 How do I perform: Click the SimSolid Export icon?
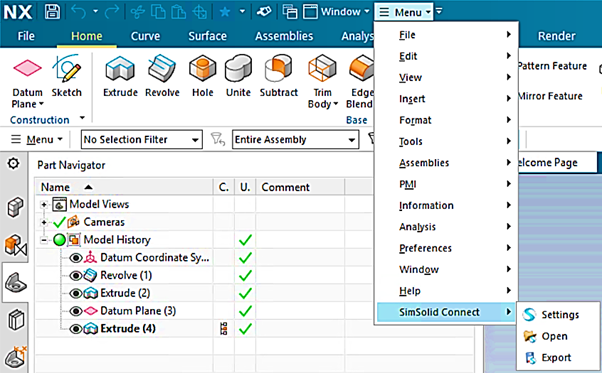(x=530, y=358)
